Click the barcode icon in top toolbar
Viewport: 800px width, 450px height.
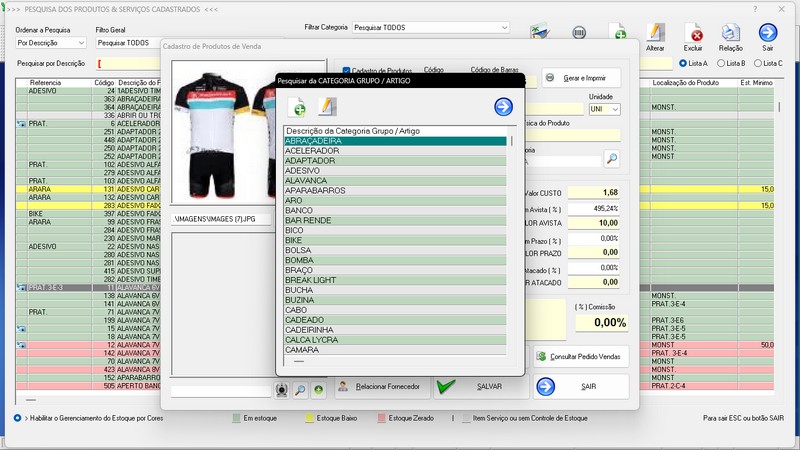click(x=578, y=33)
